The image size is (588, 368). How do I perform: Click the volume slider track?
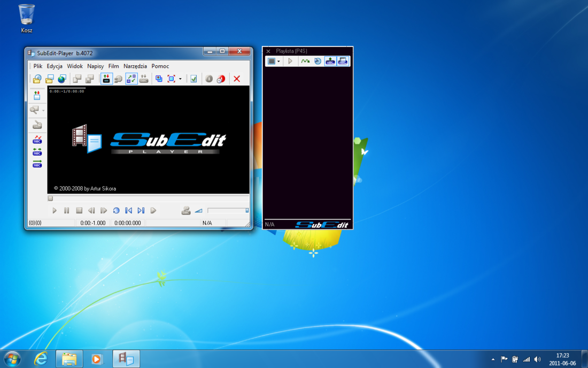pyautogui.click(x=228, y=210)
